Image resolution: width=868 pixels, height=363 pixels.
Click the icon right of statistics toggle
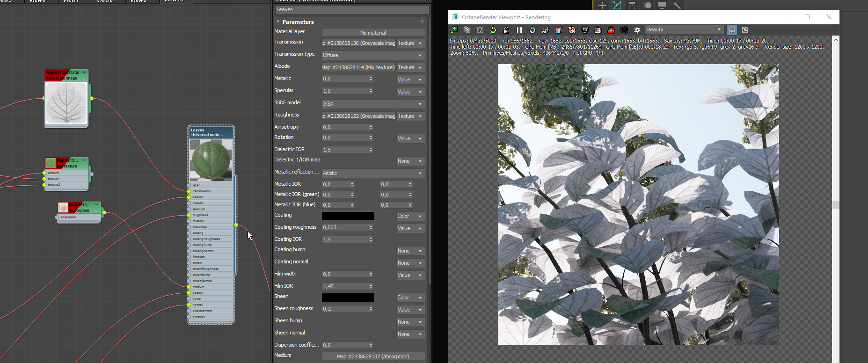coord(745,30)
